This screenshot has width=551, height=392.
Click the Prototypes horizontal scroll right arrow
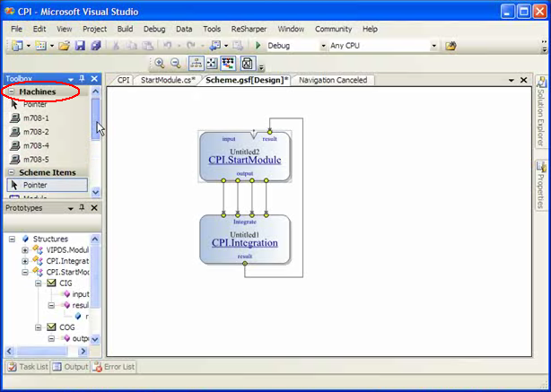point(83,351)
